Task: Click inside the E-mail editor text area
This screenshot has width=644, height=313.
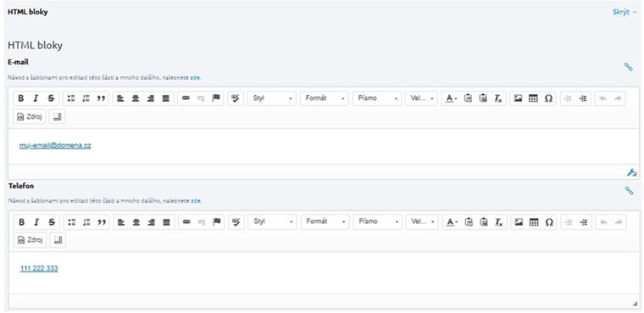Action: pos(324,147)
